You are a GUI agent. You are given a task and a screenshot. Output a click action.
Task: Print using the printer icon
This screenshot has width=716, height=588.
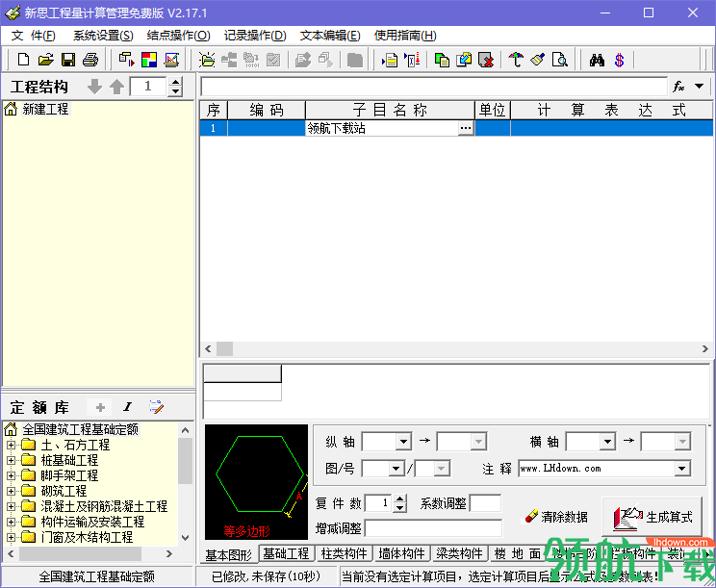[90, 60]
